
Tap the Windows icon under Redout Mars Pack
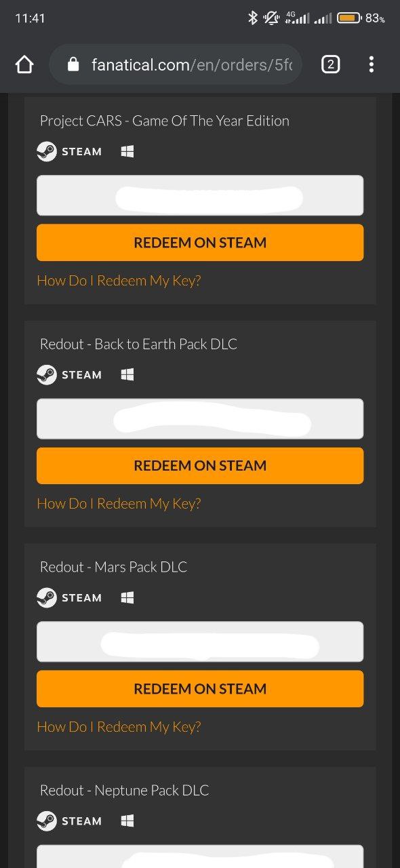127,597
